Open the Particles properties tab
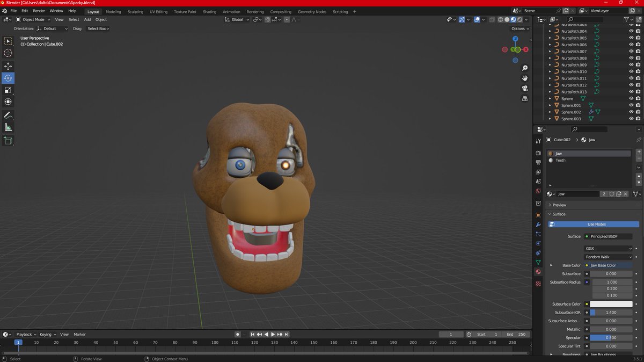644x362 pixels. (538, 234)
